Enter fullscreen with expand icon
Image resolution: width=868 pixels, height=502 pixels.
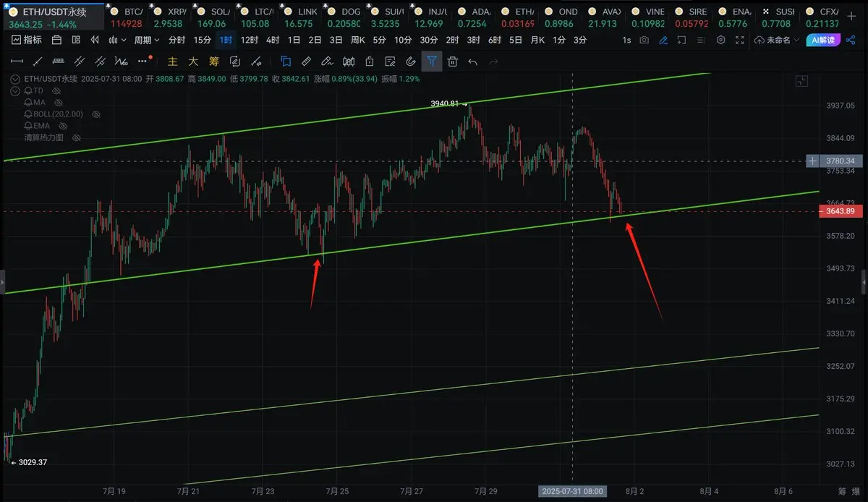(x=740, y=41)
